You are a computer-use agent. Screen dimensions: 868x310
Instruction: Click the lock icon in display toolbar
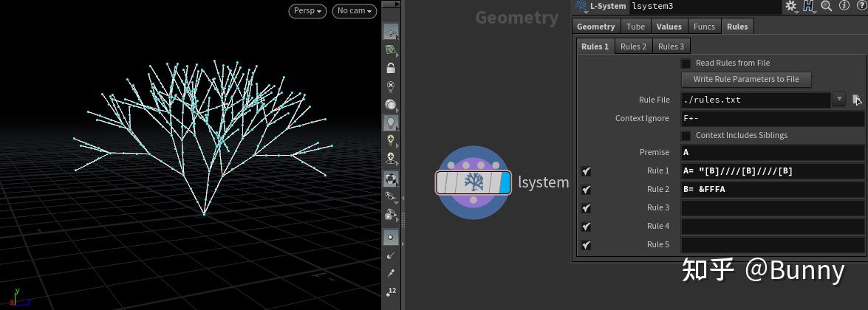click(391, 68)
